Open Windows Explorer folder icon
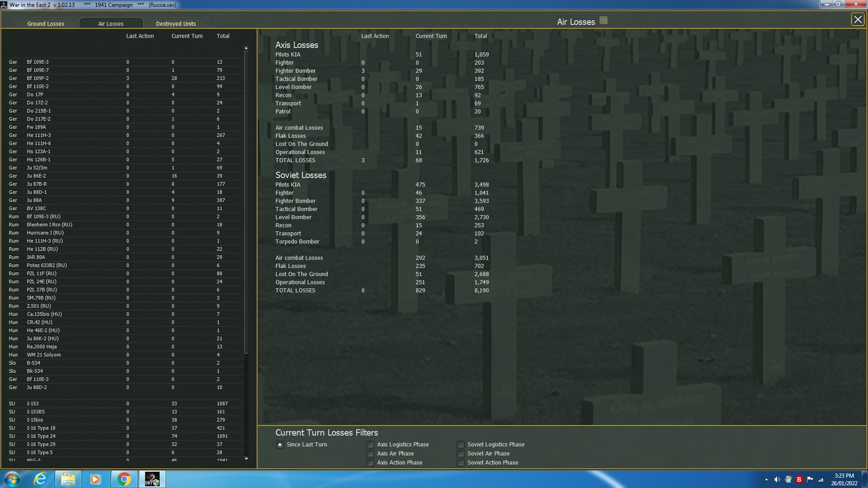The height and width of the screenshot is (488, 868). click(68, 479)
